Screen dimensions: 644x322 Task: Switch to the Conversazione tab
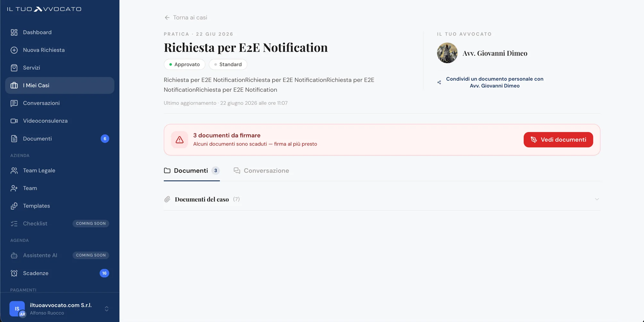coord(261,171)
